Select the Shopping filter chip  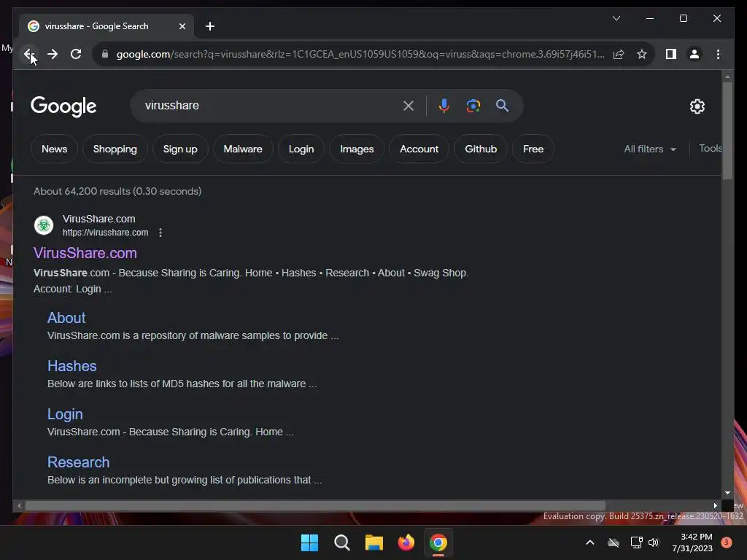click(115, 149)
